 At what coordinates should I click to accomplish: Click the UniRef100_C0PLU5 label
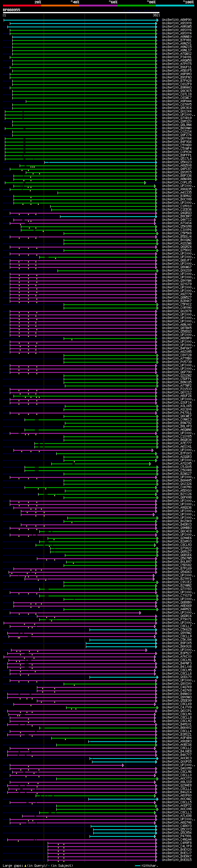(176, 183)
